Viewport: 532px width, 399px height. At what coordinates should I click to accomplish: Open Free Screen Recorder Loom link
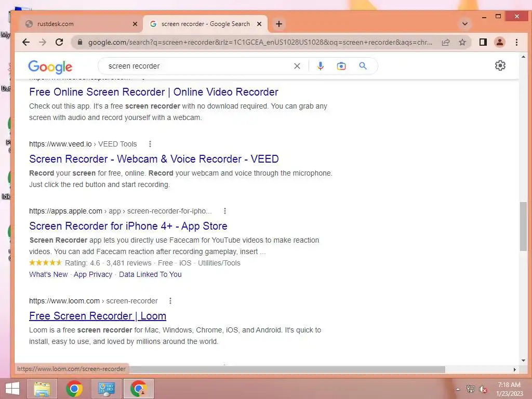pos(98,316)
